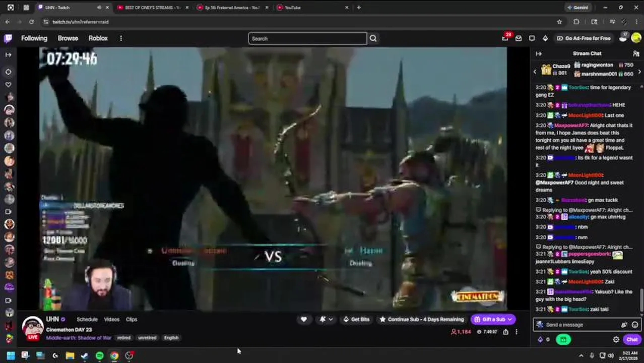644x363 pixels.
Task: Click the Twitch search field
Action: point(307,38)
